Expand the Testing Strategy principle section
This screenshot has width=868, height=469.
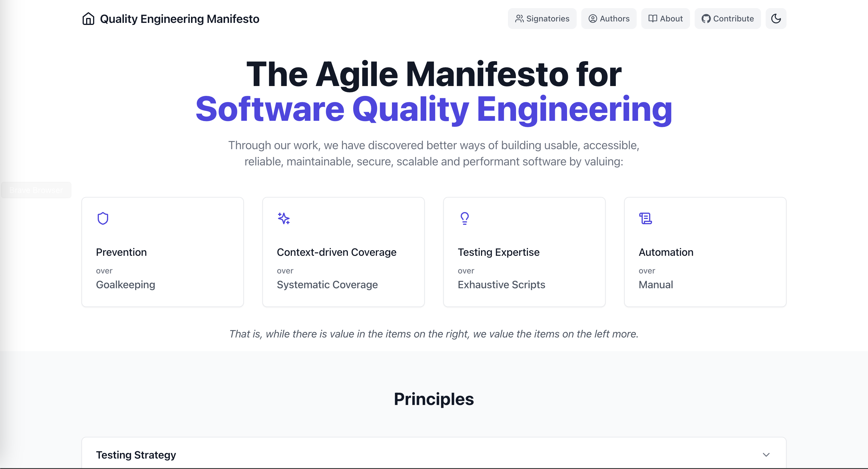click(433, 455)
